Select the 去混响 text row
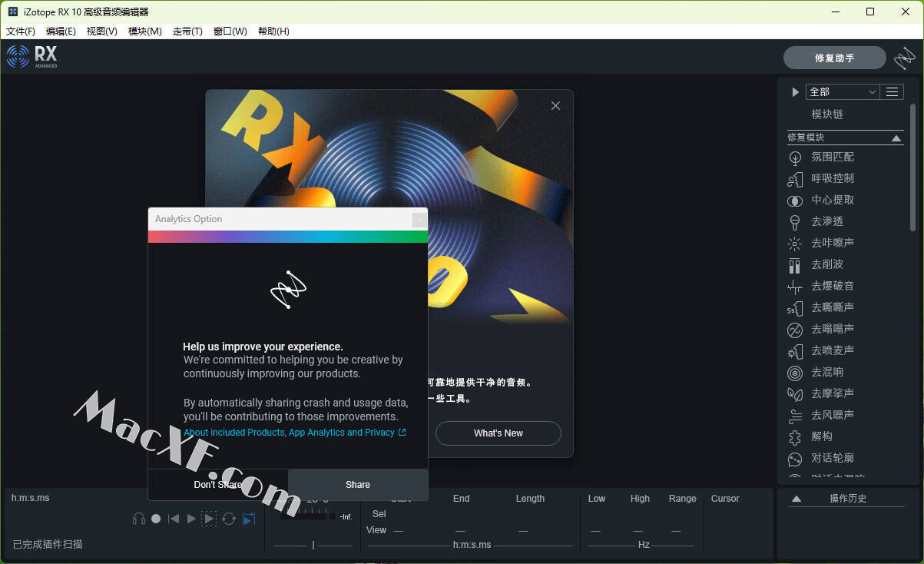Screen dimensions: 924x564 click(827, 372)
